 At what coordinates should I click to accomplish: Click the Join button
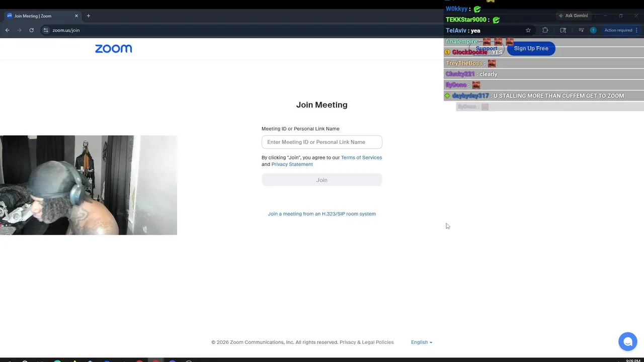point(322,180)
